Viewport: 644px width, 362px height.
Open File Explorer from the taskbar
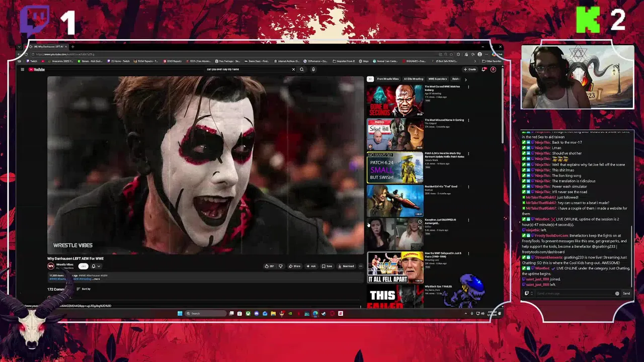273,313
